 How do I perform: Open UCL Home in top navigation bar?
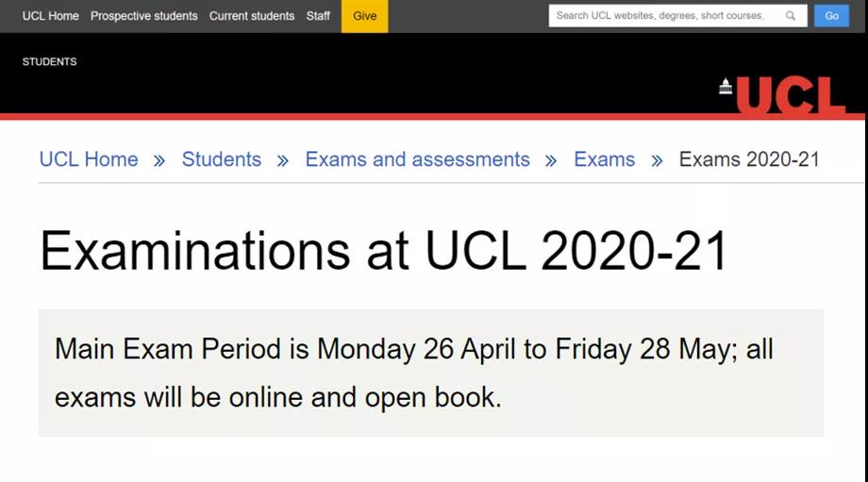[x=51, y=16]
